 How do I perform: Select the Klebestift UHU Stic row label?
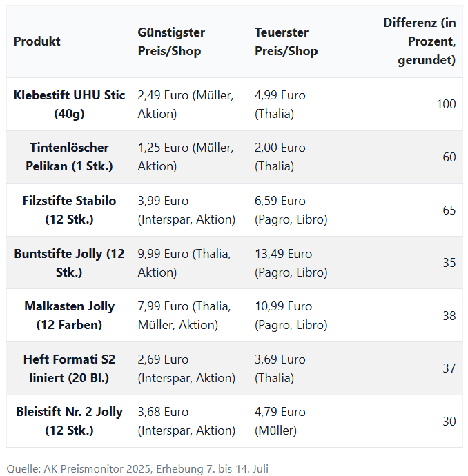(69, 104)
